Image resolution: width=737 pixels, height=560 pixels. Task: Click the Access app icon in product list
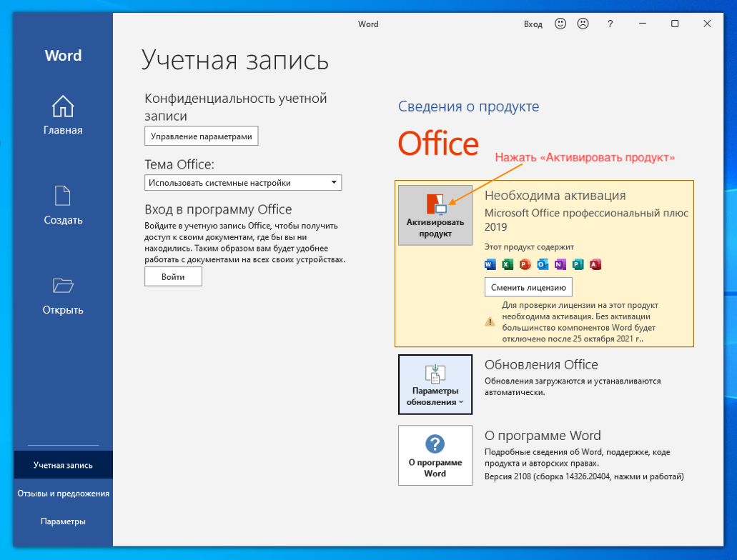tap(595, 264)
